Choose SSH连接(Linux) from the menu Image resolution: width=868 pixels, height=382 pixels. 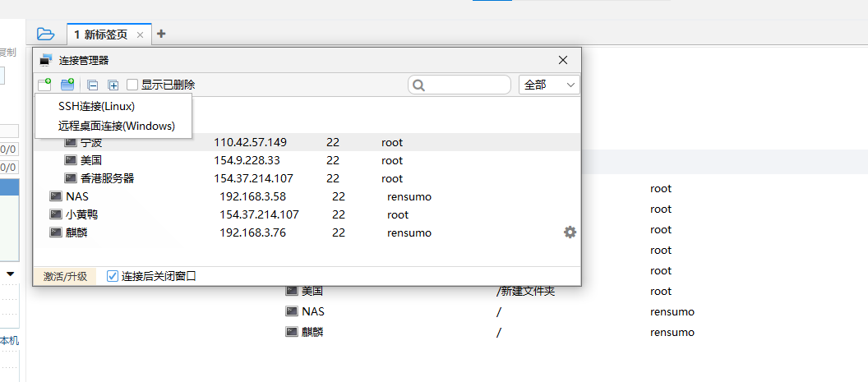96,106
